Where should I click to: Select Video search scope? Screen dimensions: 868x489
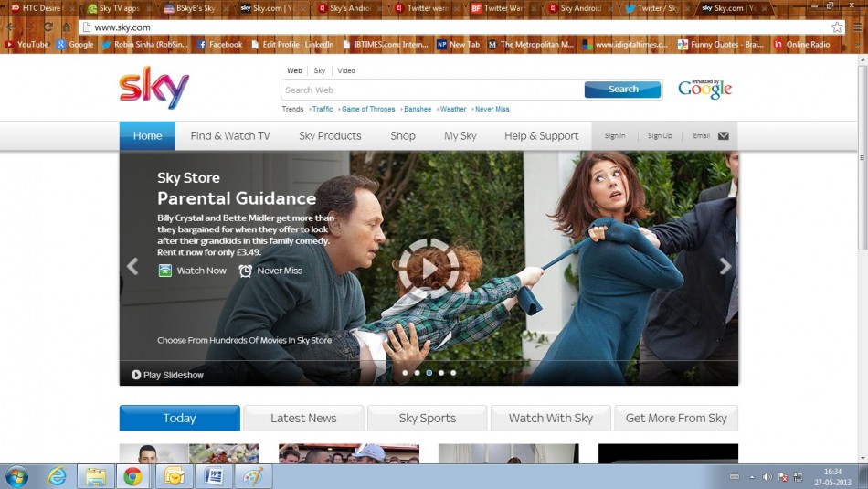click(346, 70)
